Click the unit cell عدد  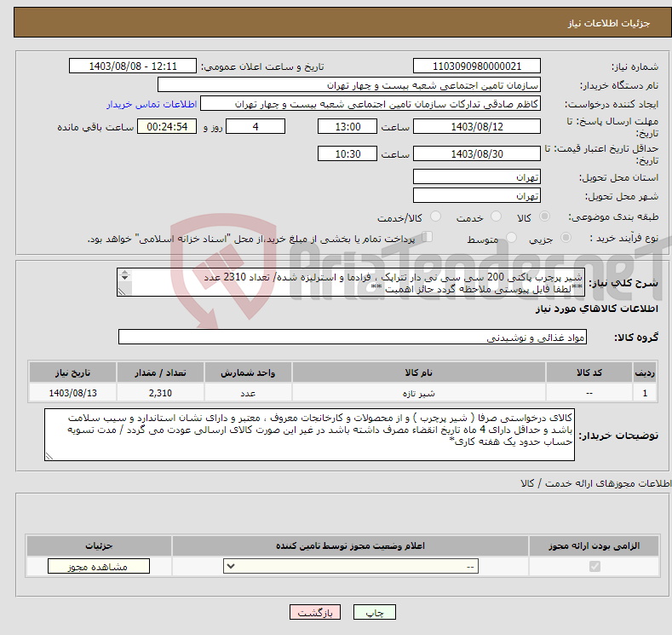(248, 393)
